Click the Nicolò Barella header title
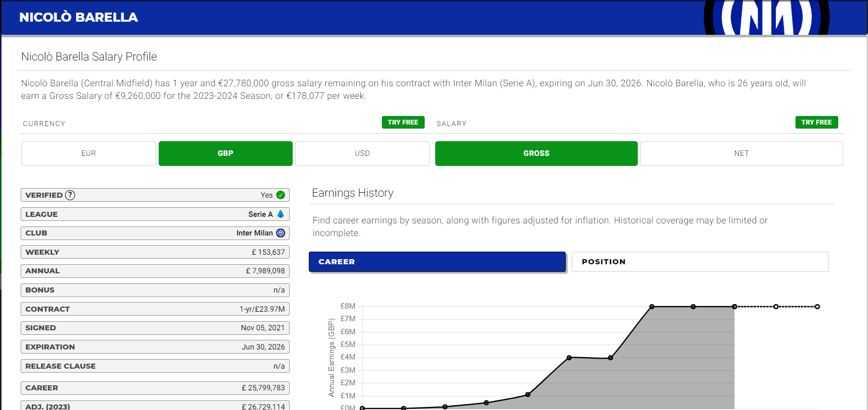The width and height of the screenshot is (868, 410). (79, 17)
